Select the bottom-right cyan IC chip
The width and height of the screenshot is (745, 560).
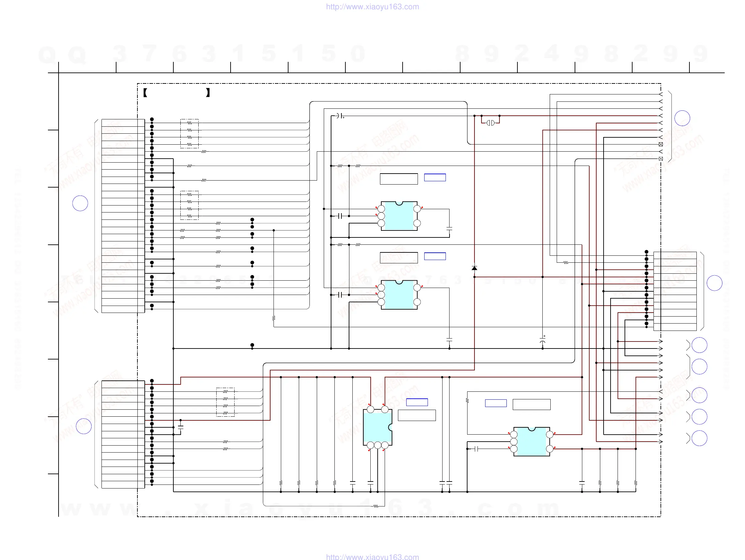531,442
